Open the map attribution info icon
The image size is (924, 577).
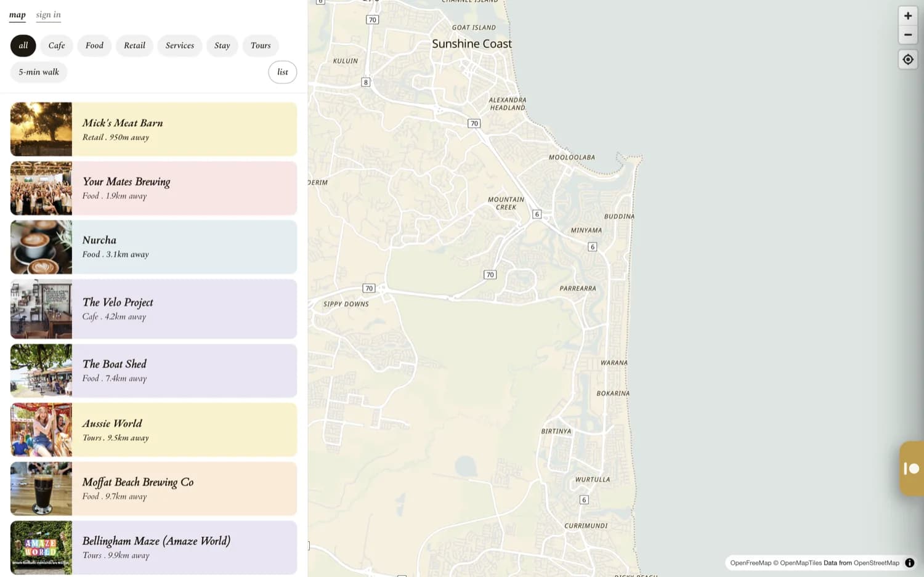point(909,563)
